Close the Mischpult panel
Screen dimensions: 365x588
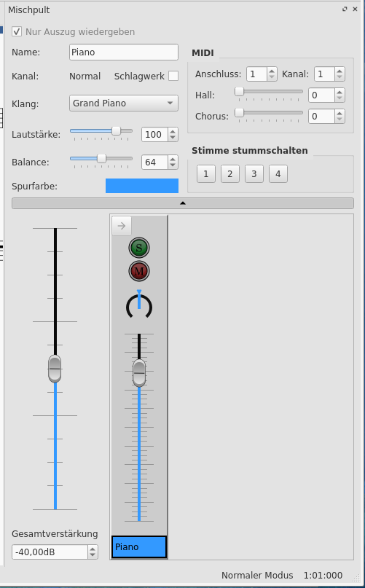click(x=355, y=9)
